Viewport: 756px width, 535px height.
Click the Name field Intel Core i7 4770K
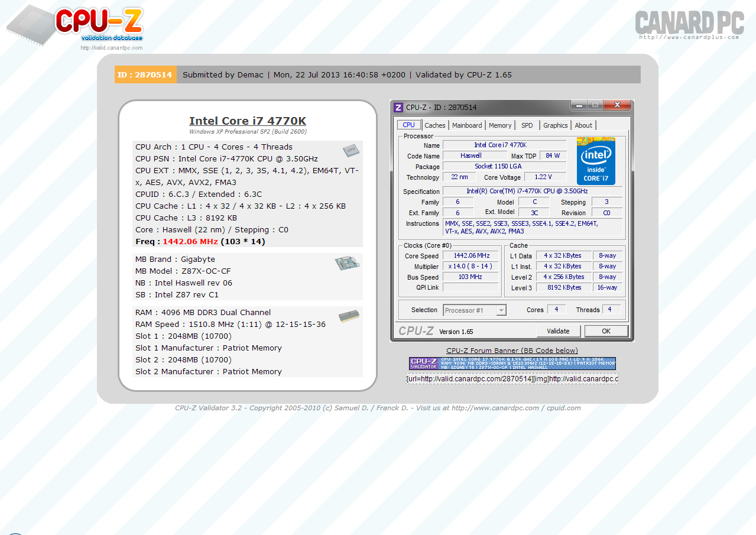pyautogui.click(x=504, y=145)
